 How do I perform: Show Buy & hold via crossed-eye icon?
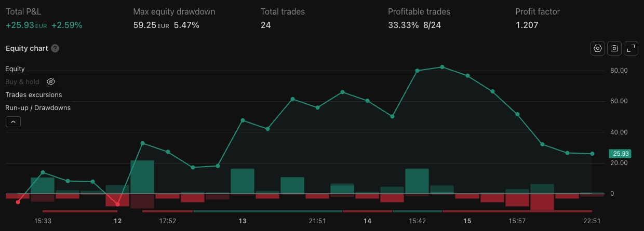click(x=51, y=81)
